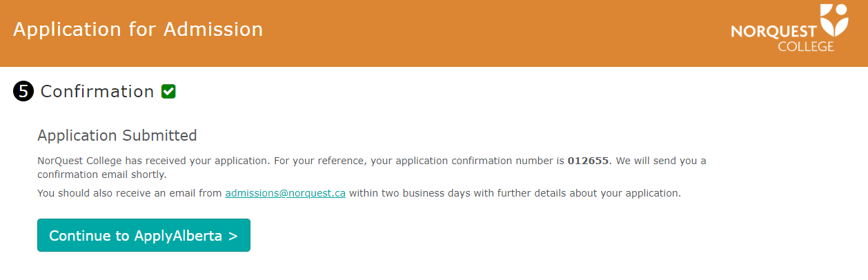Click the Application Submitted heading
The width and height of the screenshot is (868, 280).
(117, 135)
